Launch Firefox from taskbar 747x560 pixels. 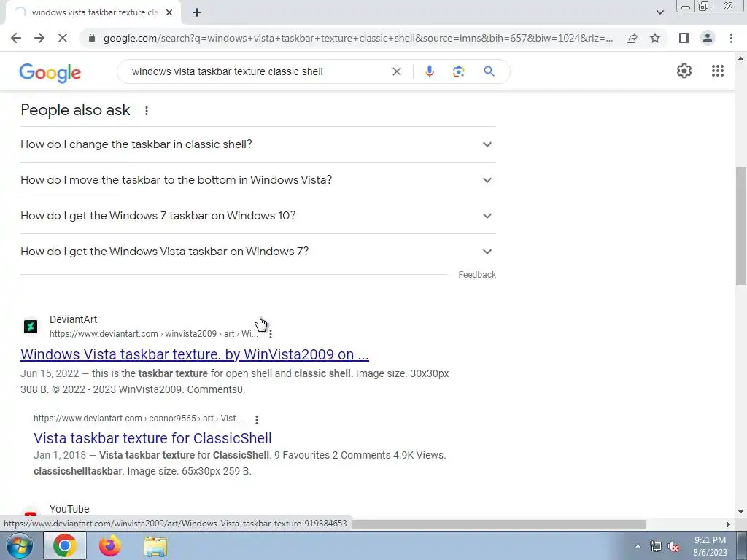pyautogui.click(x=109, y=545)
